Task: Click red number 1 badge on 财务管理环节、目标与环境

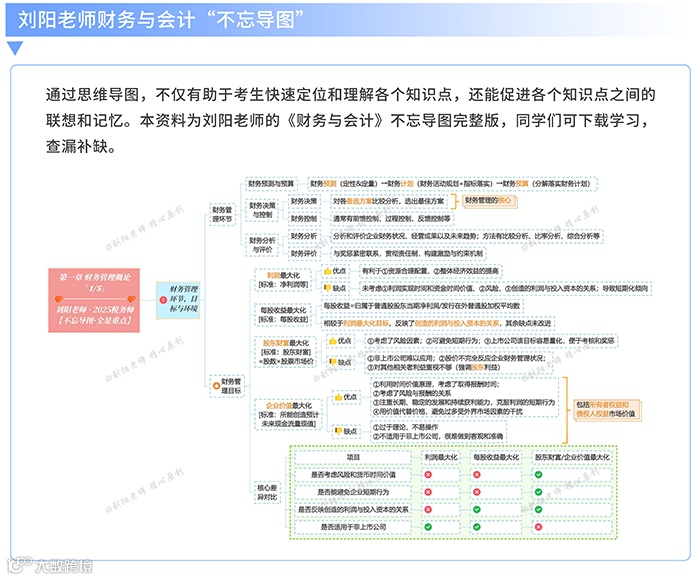Action: click(163, 300)
